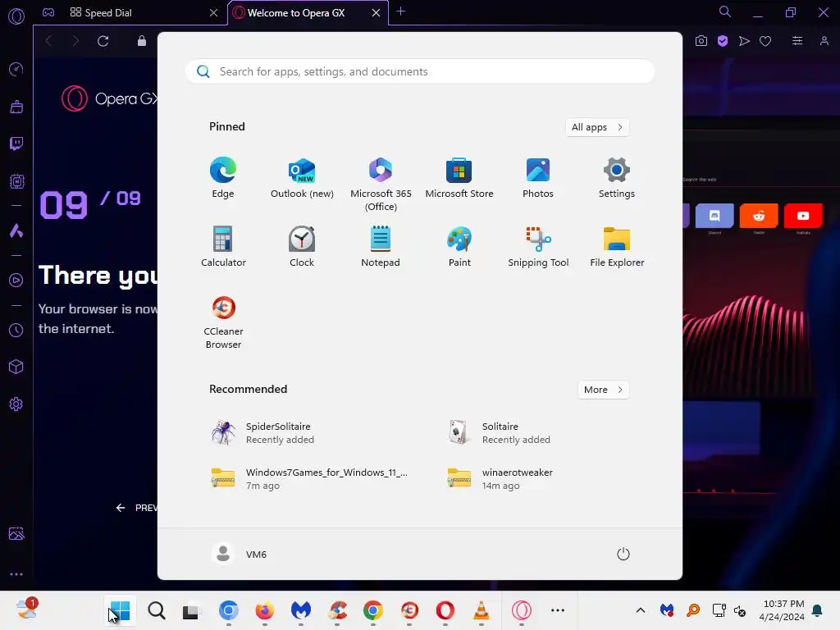Open Opera GX sidebar settings gear
840x630 pixels.
pyautogui.click(x=16, y=404)
